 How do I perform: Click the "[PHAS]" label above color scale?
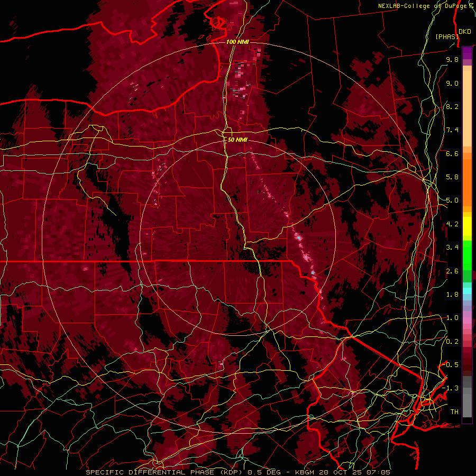[446, 36]
